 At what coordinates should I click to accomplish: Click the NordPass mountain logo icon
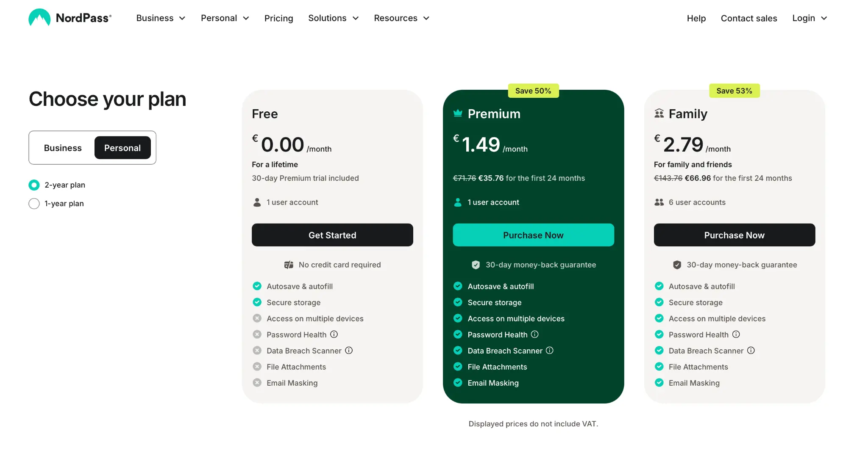(x=39, y=18)
